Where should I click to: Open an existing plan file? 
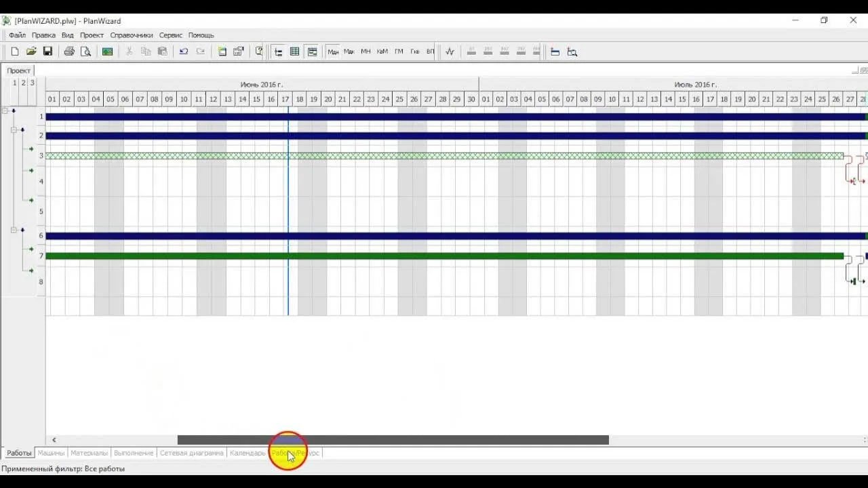31,51
